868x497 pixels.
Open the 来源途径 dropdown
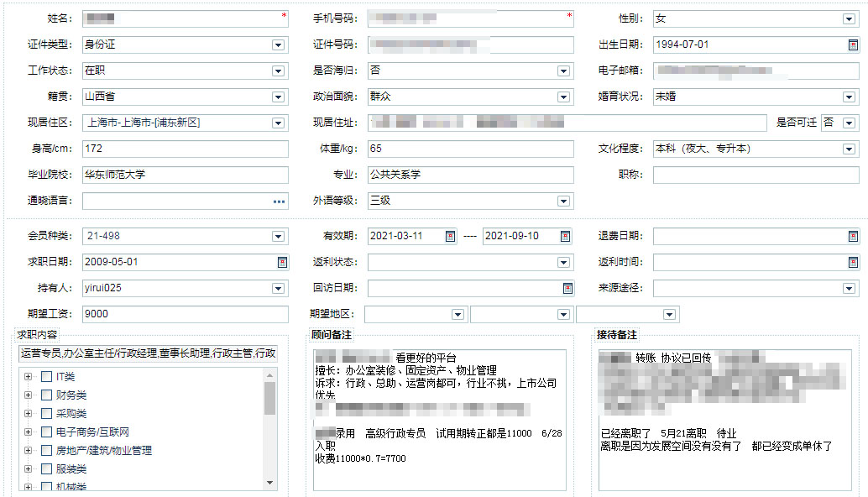coord(849,289)
